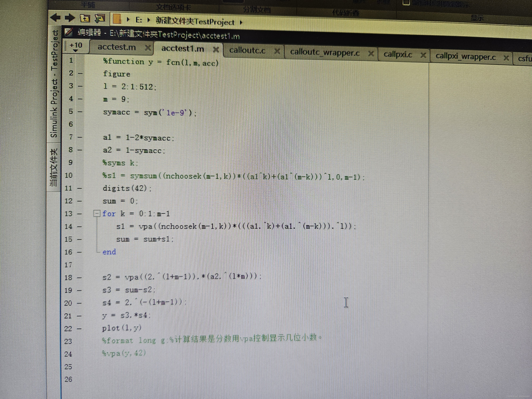Go up one folder level
Viewport: 532px width, 399px height.
pos(85,18)
